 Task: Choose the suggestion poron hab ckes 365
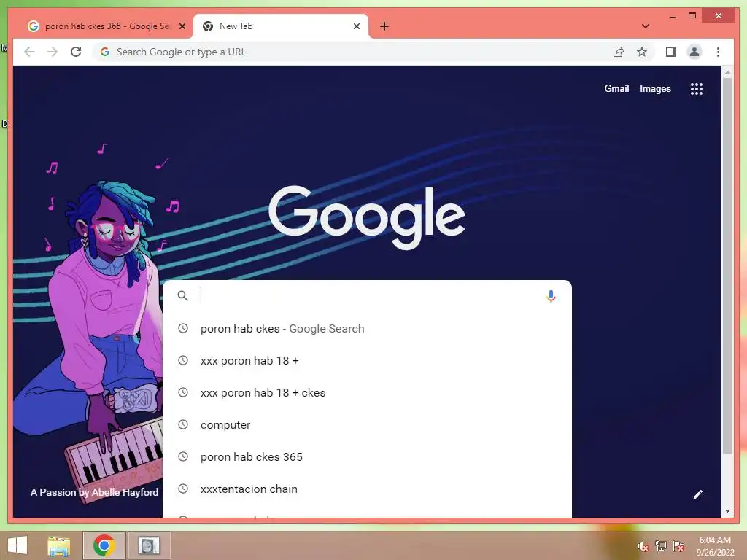[x=367, y=456]
